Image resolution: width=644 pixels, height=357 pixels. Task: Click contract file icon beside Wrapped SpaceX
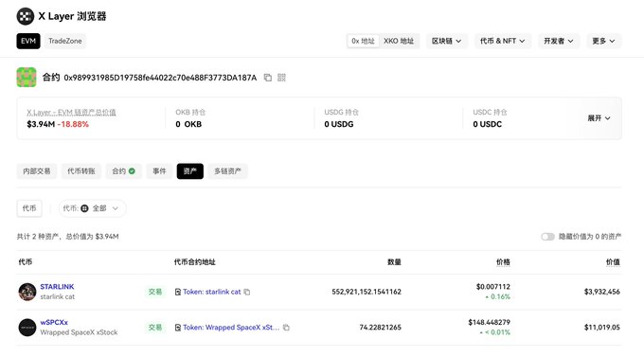pos(178,328)
